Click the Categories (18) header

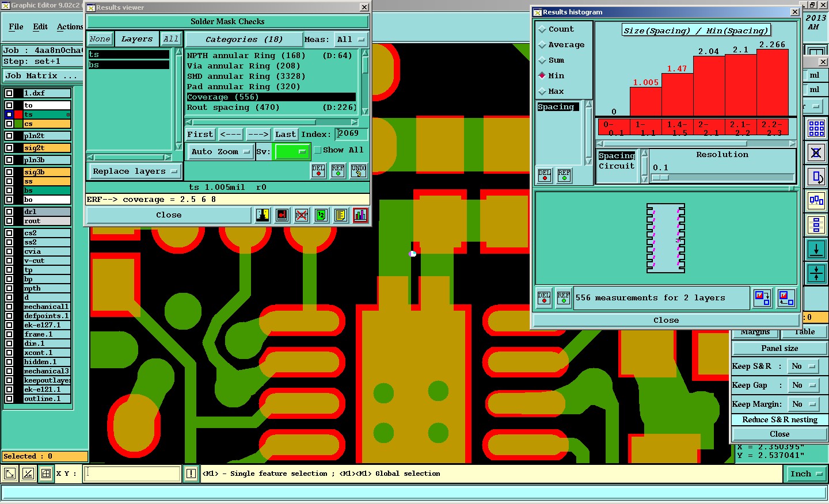tap(244, 39)
